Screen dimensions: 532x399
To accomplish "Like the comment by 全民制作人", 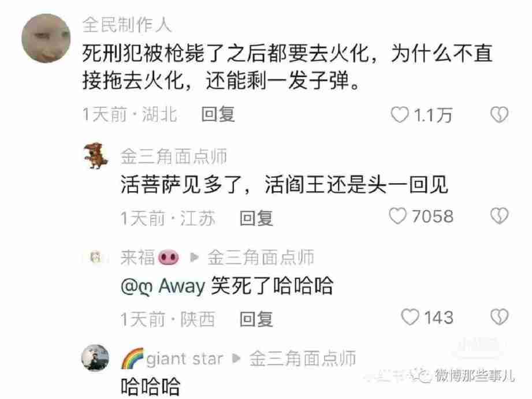I will click(x=399, y=114).
